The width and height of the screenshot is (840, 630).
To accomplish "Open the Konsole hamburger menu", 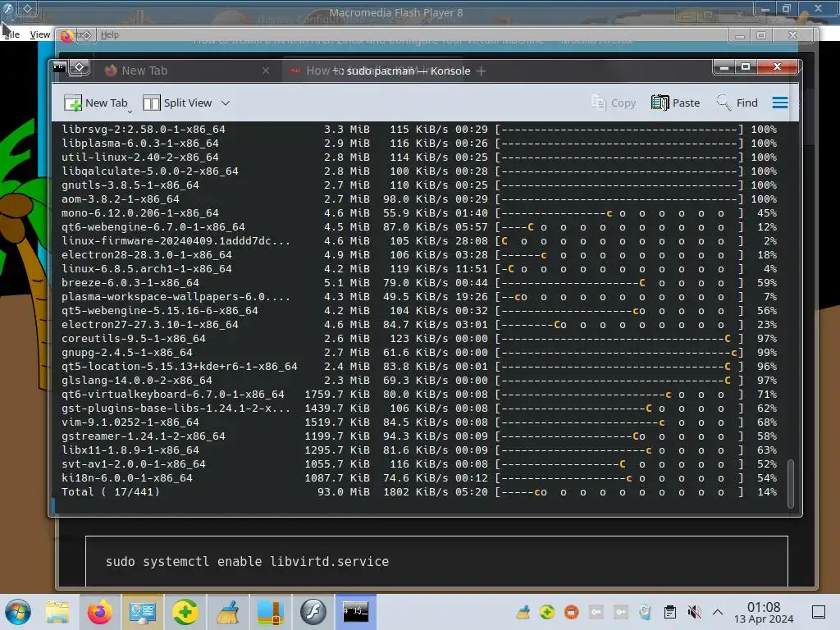I will pos(780,103).
